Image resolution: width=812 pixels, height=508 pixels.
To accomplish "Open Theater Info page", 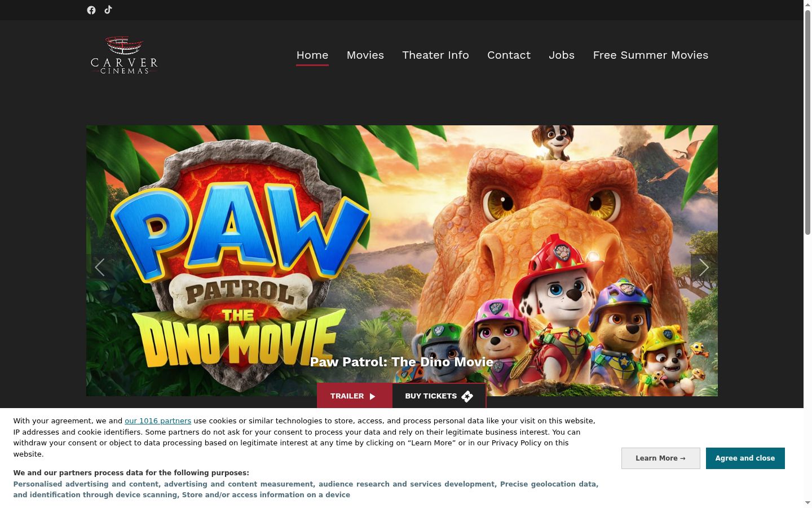I will 435,55.
